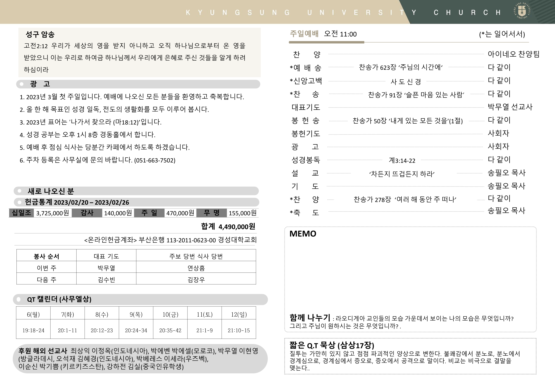Click the 무명 amount 155,000원
The image size is (555, 392).
click(243, 213)
